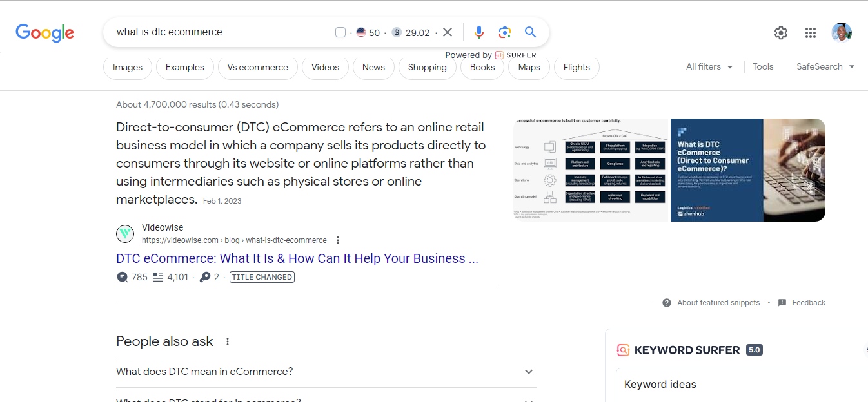The image size is (868, 402).
Task: Click the videowise.com breadcrumb URL
Action: 234,240
